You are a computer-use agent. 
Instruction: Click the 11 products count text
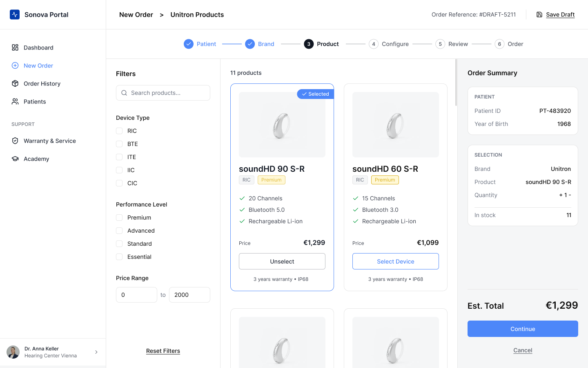click(x=246, y=73)
